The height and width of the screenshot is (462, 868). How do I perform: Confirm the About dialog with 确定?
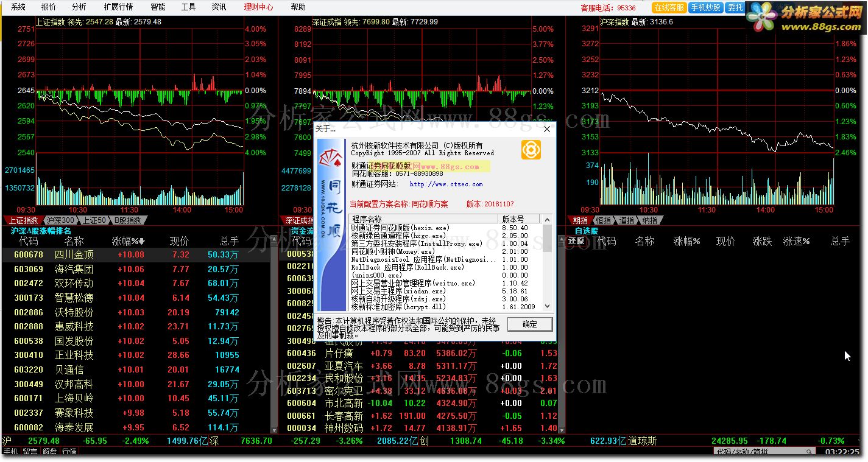coord(529,324)
